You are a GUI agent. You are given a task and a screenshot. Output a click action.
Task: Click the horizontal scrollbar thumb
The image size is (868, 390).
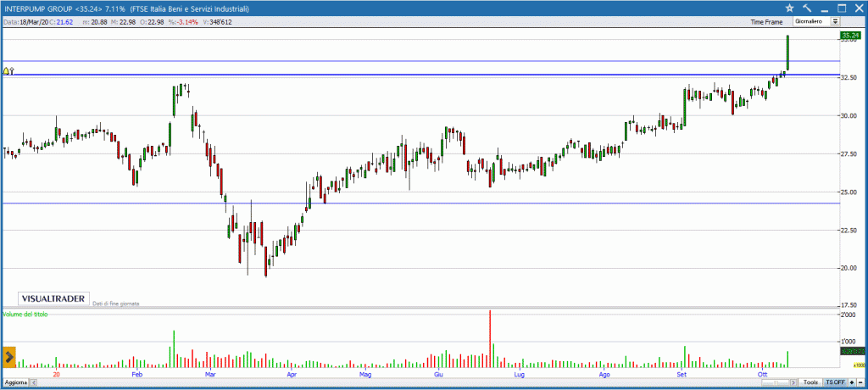coord(775,382)
